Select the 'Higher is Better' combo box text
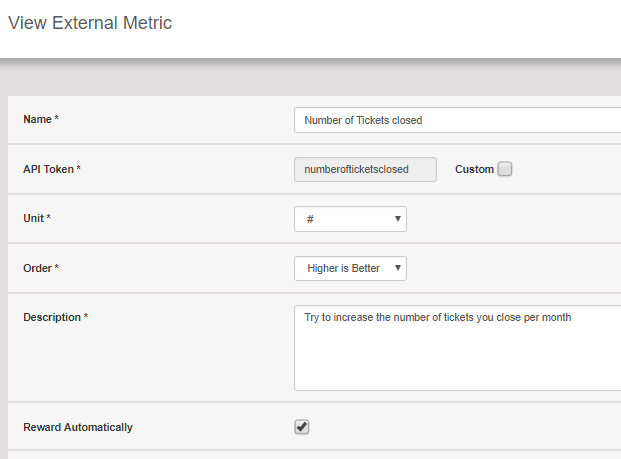Viewport: 621px width, 459px height. 344,268
